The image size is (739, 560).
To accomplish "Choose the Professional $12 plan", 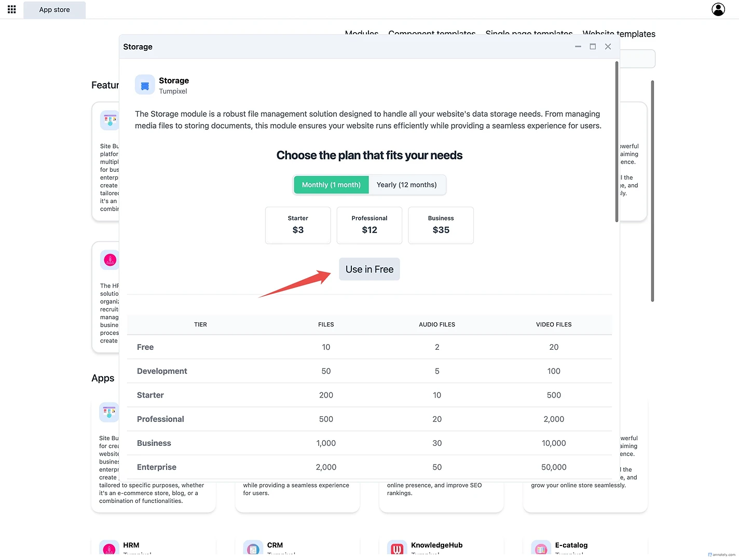I will point(369,225).
